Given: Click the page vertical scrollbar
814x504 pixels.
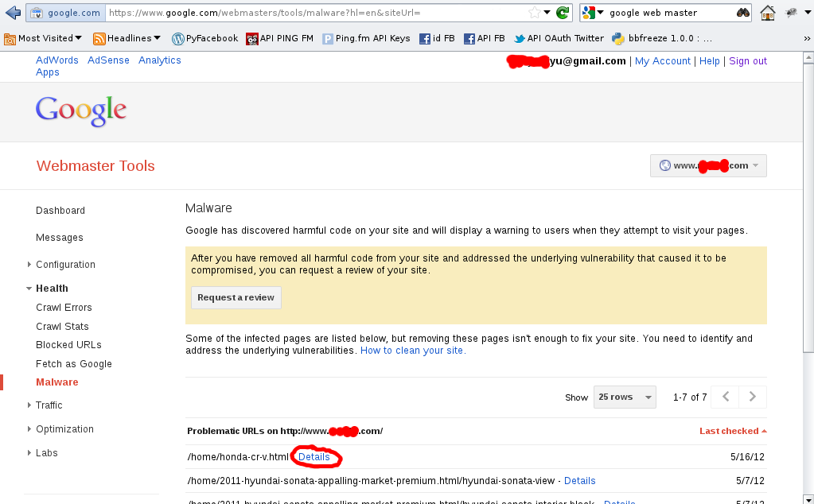Looking at the screenshot, I should pyautogui.click(x=808, y=207).
